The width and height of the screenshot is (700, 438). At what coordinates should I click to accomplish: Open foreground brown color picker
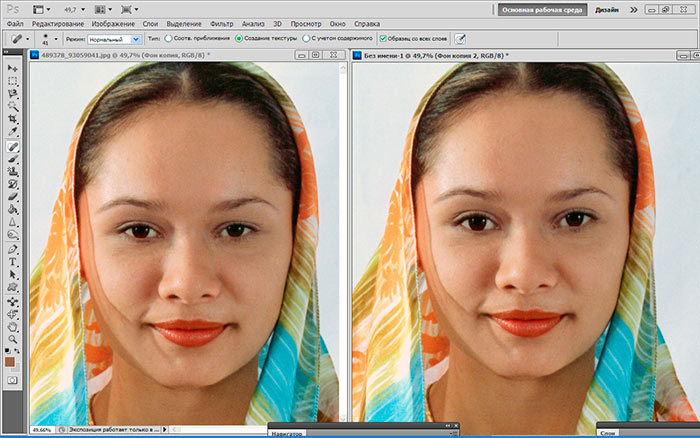click(x=9, y=361)
